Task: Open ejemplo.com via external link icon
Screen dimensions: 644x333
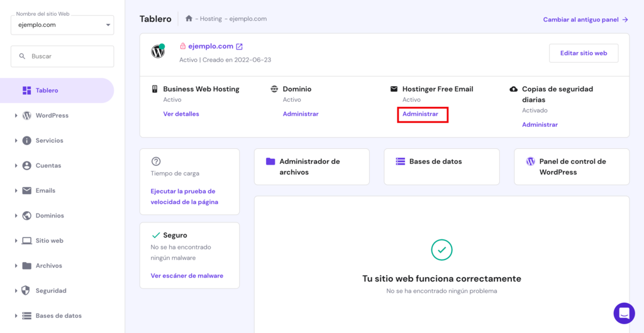Action: (x=239, y=46)
